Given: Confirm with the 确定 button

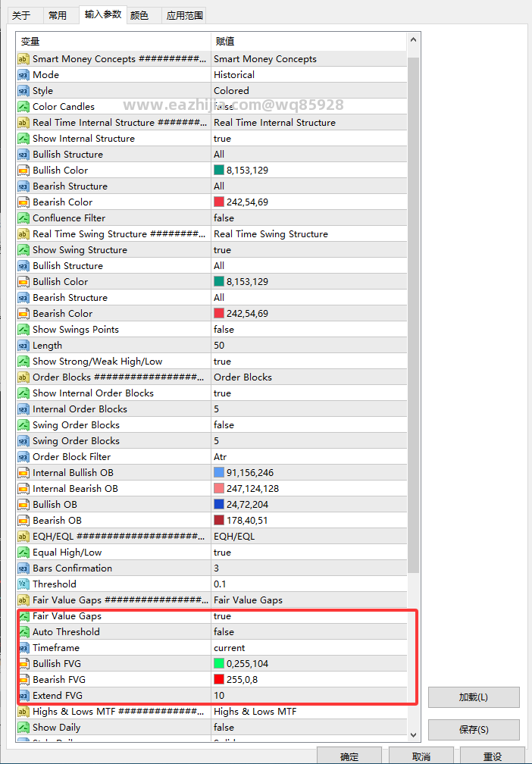Looking at the screenshot, I should point(349,756).
